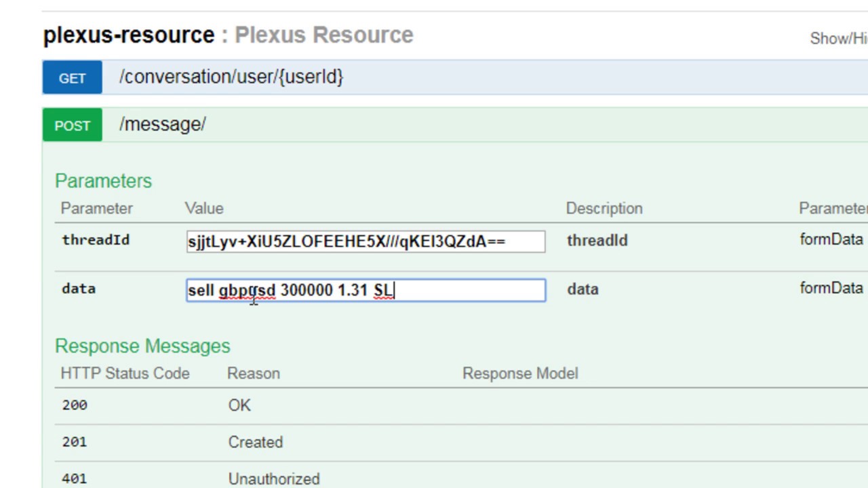Select the 401 status code
868x488 pixels.
coord(75,479)
